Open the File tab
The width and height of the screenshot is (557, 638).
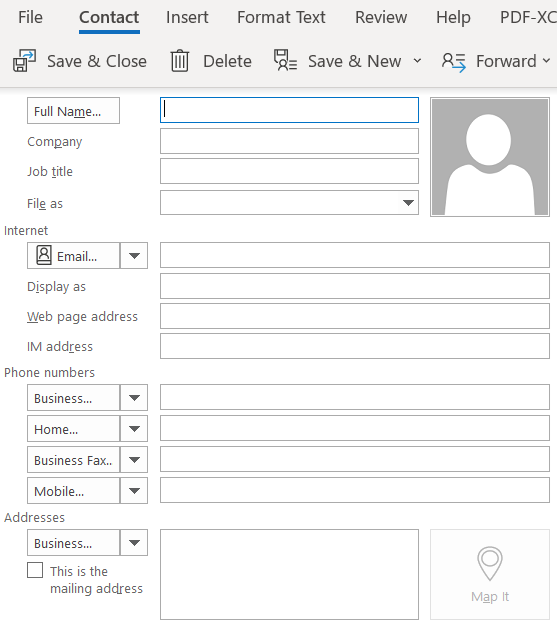(x=31, y=17)
